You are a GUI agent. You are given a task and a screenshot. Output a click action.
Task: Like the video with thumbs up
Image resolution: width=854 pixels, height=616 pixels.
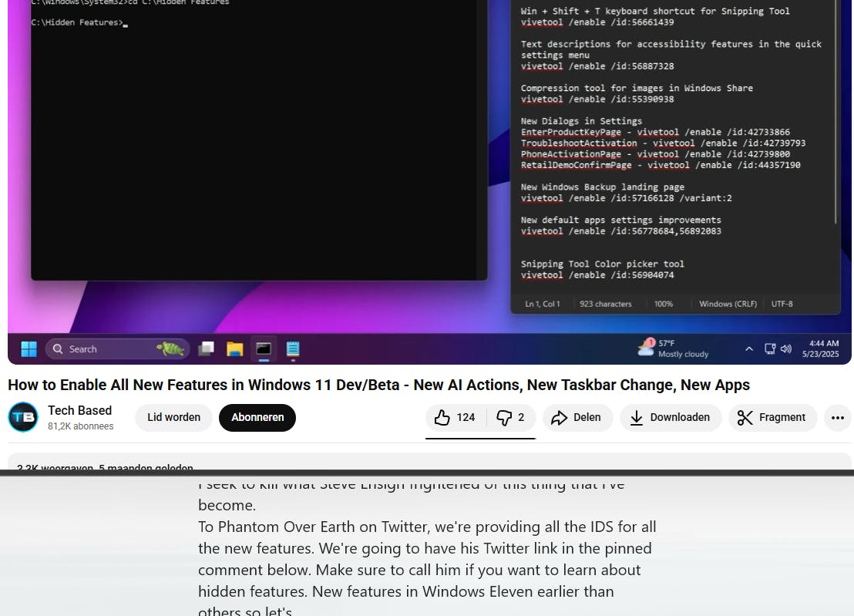456,418
